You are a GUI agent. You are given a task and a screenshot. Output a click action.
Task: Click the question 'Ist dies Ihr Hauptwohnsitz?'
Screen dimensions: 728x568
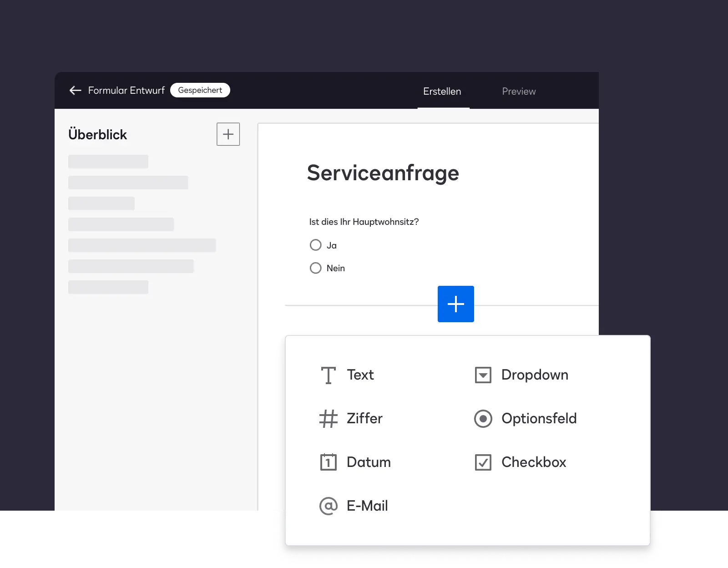pyautogui.click(x=364, y=222)
